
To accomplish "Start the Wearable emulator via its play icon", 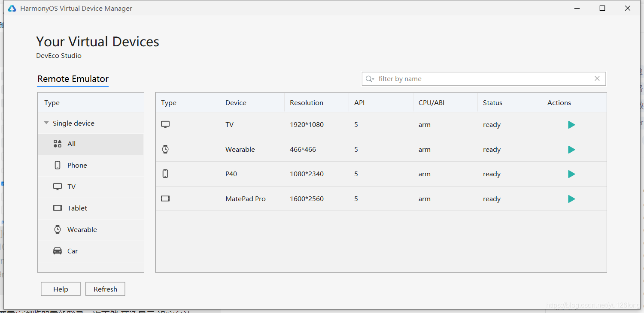I will [571, 150].
